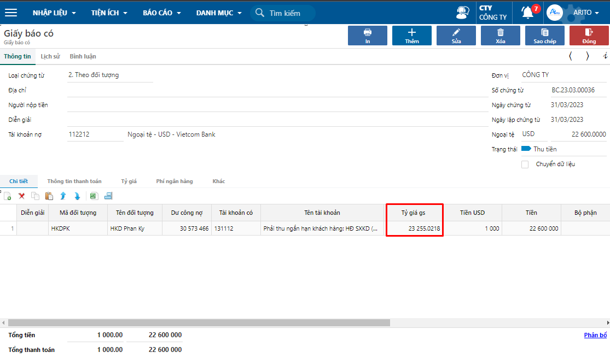Screen dimensions: 610x364
Task: Export grid to Excel icon
Action: point(93,196)
